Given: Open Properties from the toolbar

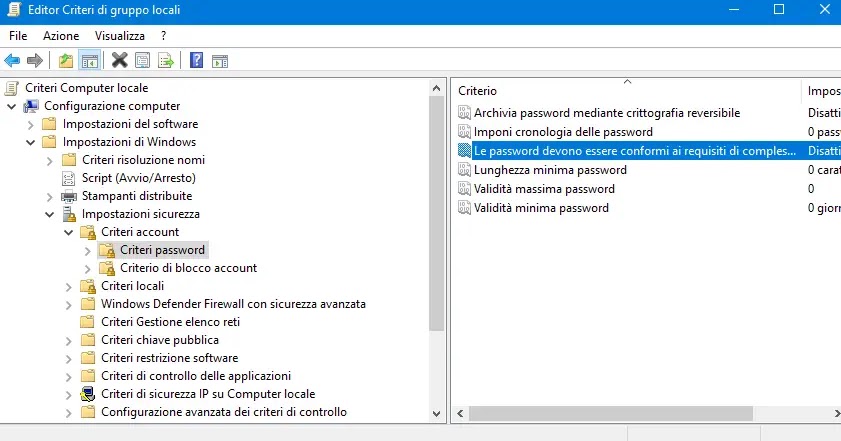Looking at the screenshot, I should coord(142,60).
